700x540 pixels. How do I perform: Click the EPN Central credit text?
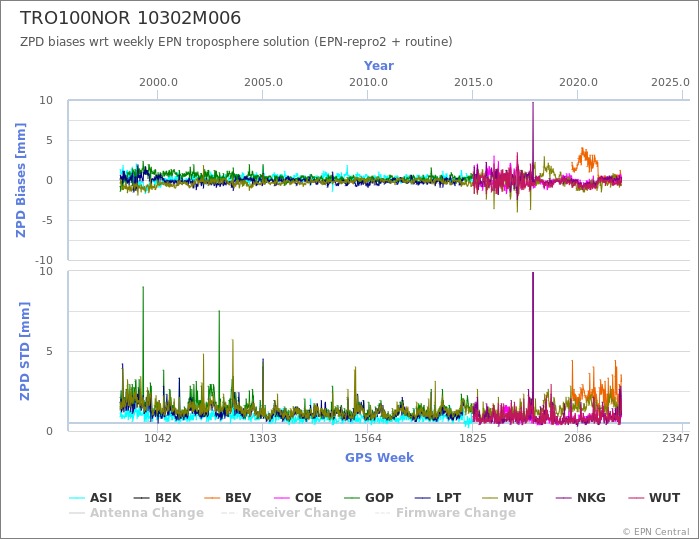pos(656,532)
